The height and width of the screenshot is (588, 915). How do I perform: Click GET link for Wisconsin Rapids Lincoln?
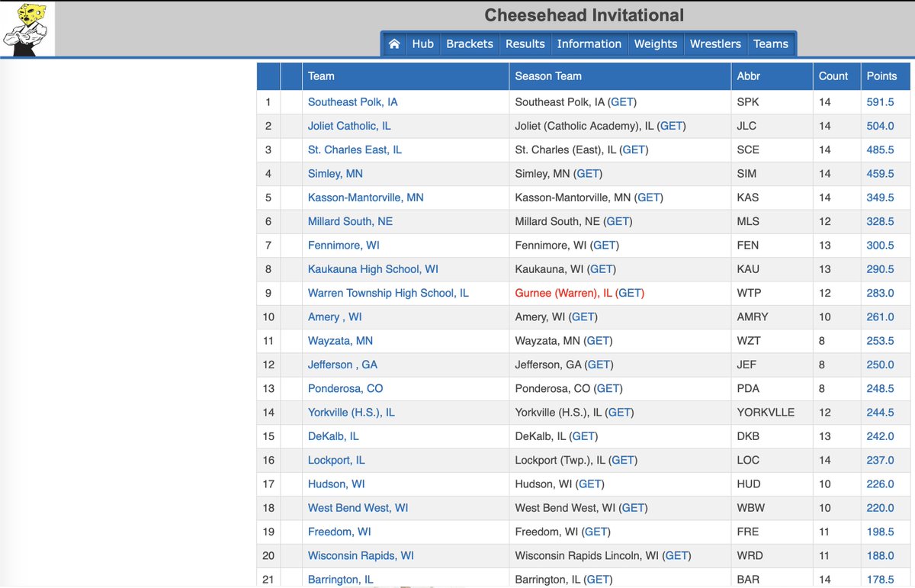[x=677, y=556]
